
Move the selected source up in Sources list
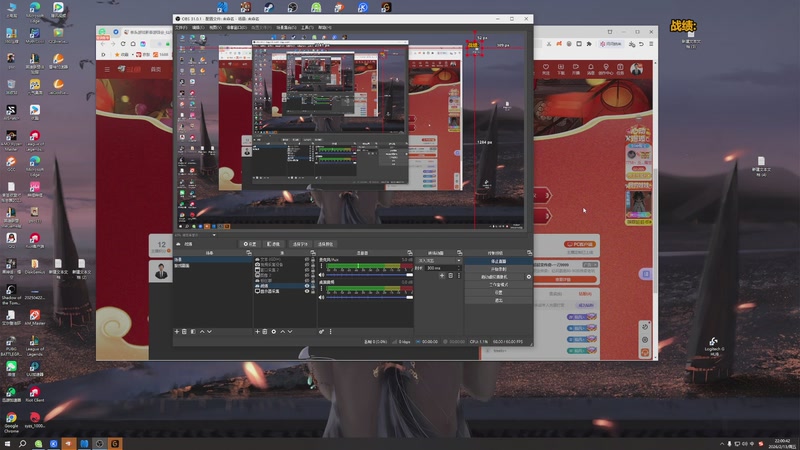(283, 332)
